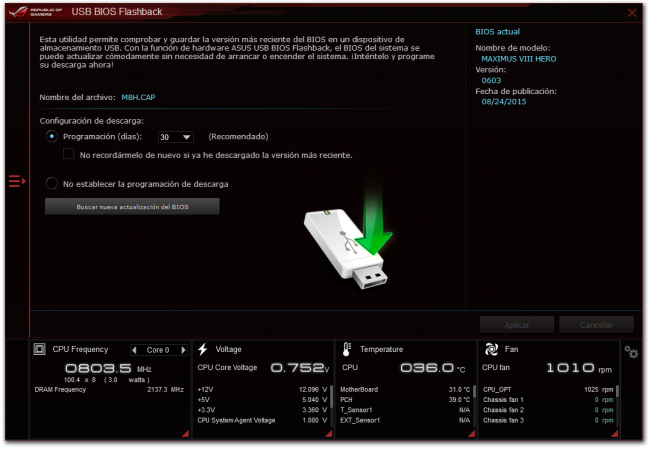Viewport: 650px width, 449px height.
Task: Click the Chassis fan 2 row
Action: [x=548, y=410]
